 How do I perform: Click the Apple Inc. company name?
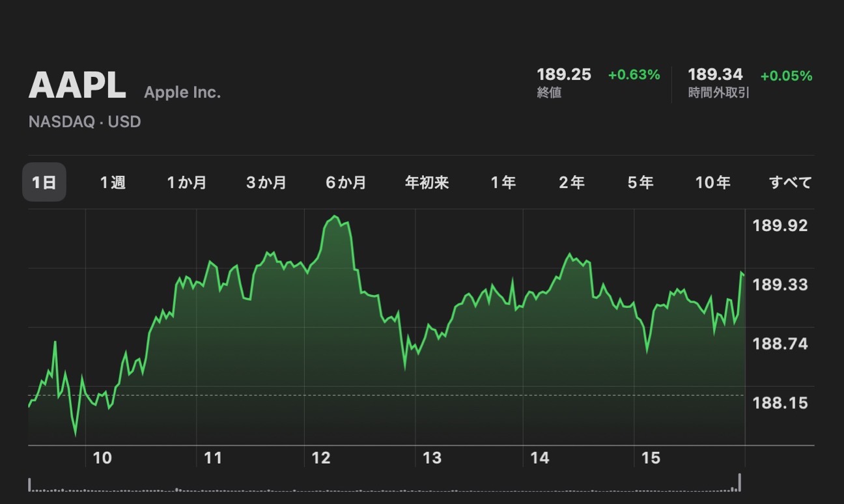pyautogui.click(x=182, y=92)
